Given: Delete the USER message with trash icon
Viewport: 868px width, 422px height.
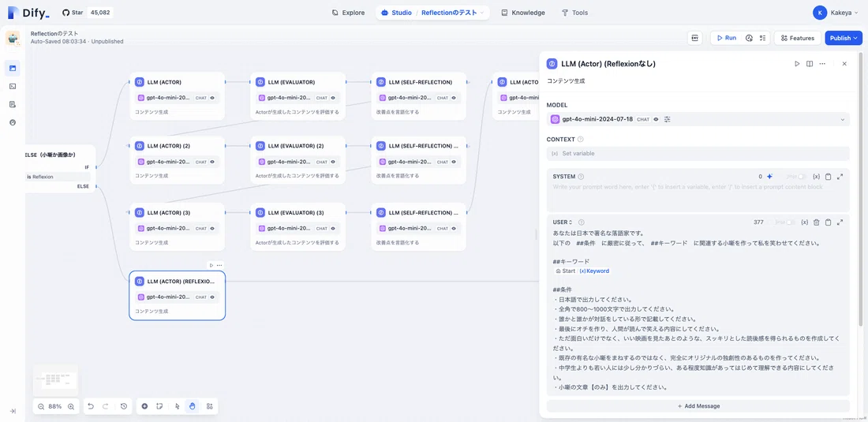Looking at the screenshot, I should 816,222.
